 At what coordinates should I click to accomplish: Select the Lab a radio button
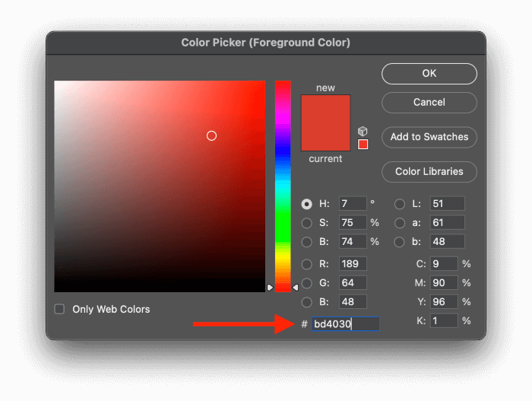pos(399,223)
